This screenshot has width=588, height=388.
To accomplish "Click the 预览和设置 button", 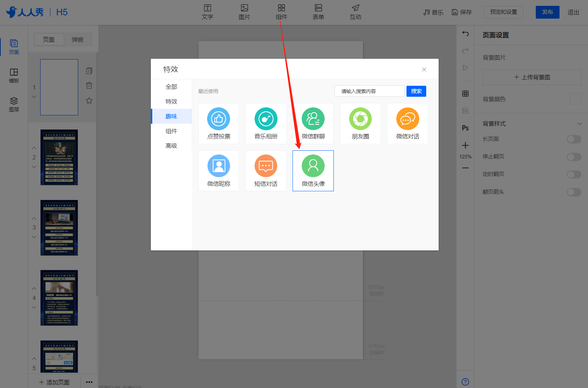I will click(x=503, y=12).
